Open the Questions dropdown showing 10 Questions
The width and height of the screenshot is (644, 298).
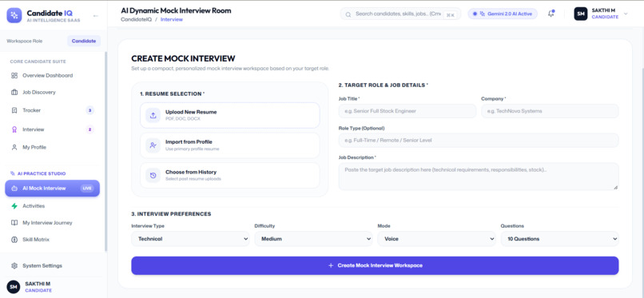point(559,239)
